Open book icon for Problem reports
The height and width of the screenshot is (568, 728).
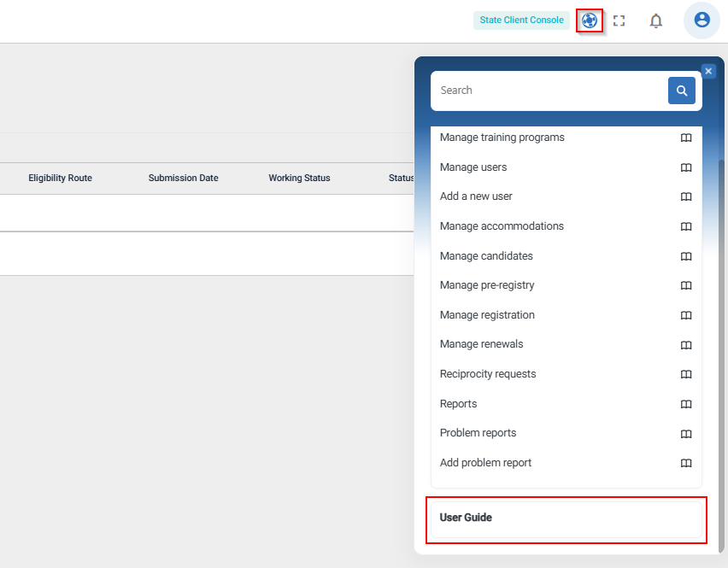coord(686,434)
